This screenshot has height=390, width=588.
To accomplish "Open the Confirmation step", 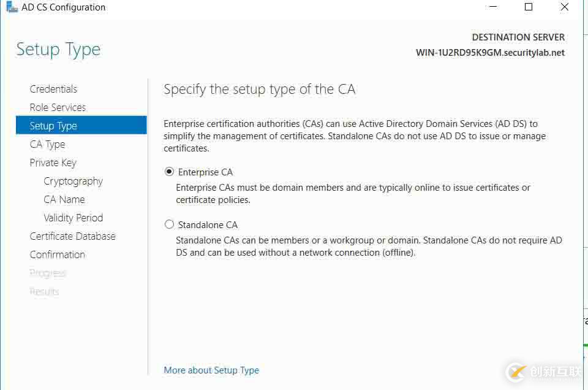I will [x=57, y=254].
